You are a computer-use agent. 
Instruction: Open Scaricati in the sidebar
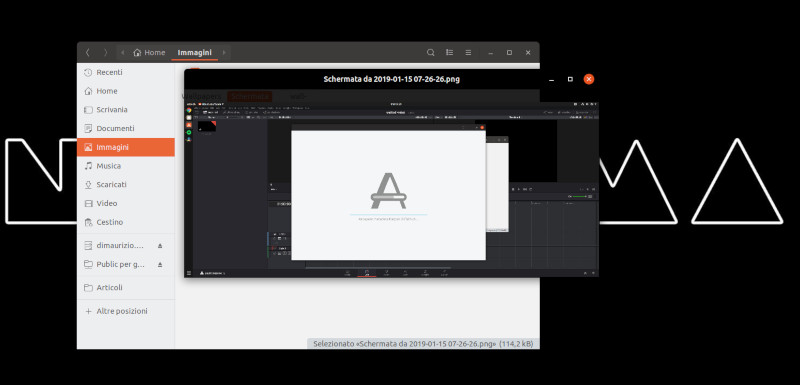click(126, 185)
